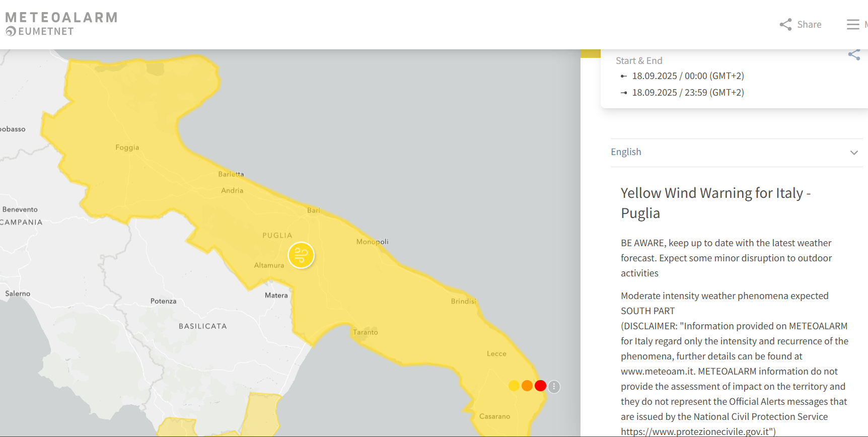Click the language dropdown chevron arrow

click(854, 153)
